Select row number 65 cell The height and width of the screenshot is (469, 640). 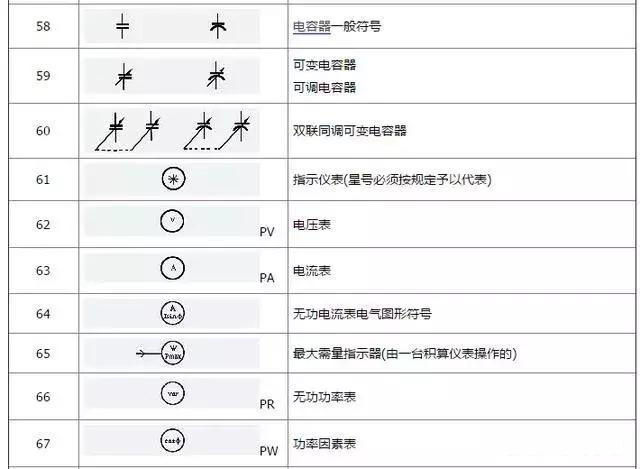point(42,353)
